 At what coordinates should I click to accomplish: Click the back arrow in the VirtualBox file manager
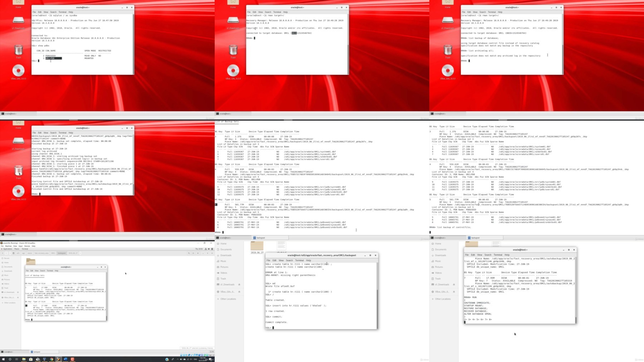point(3,253)
